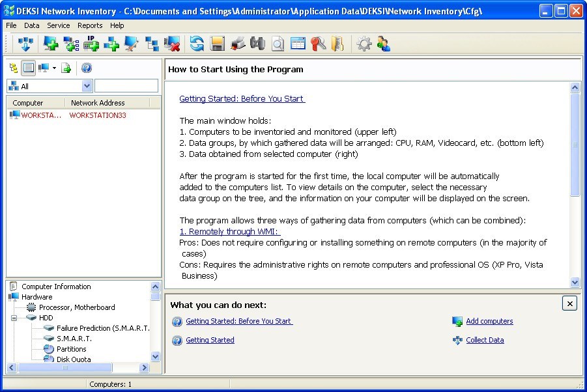The width and height of the screenshot is (587, 392).
Task: Open the Reports menu
Action: tap(90, 25)
